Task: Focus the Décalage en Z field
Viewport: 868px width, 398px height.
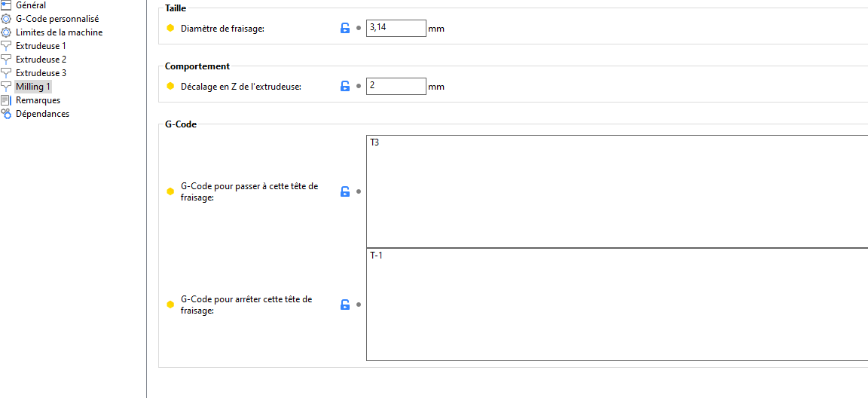Action: [x=396, y=87]
